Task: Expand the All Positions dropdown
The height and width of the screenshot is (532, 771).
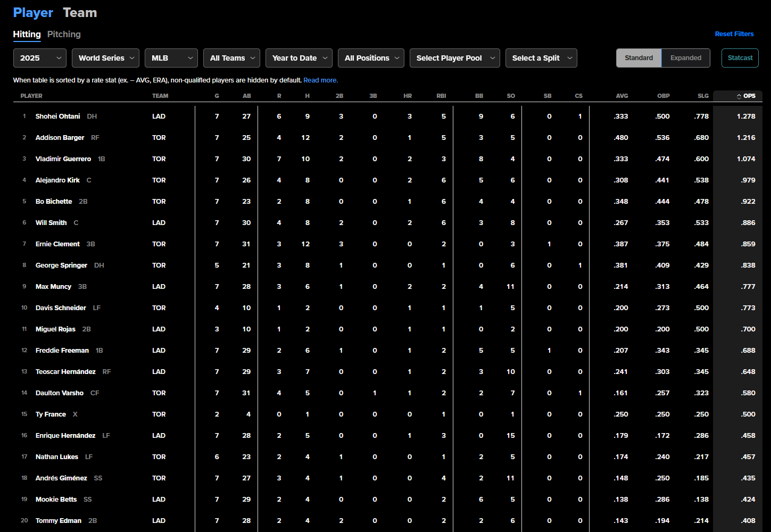Action: click(371, 58)
